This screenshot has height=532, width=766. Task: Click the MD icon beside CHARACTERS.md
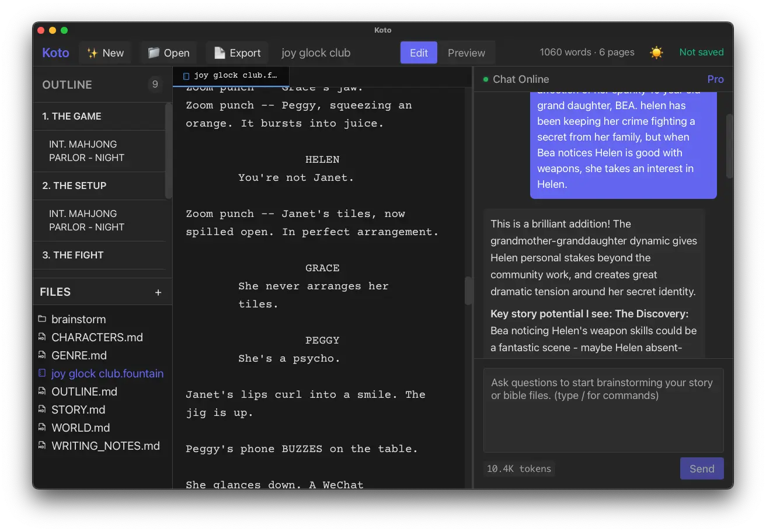click(41, 337)
